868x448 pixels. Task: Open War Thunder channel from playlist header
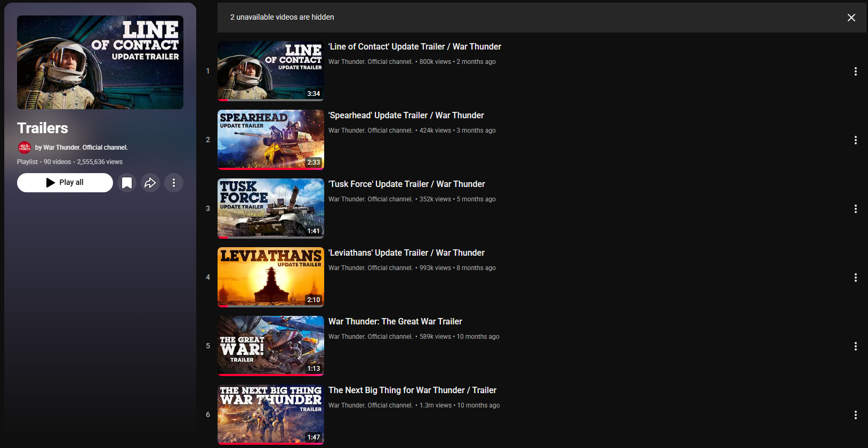[x=85, y=148]
